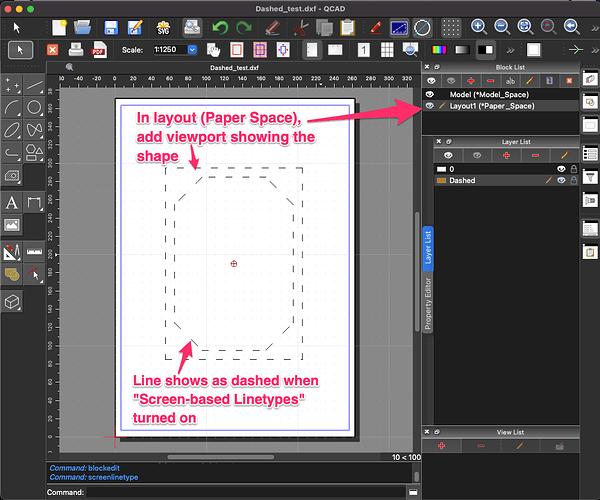Screen dimensions: 600x500
Task: Select the Circle drawing tool
Action: [34, 107]
